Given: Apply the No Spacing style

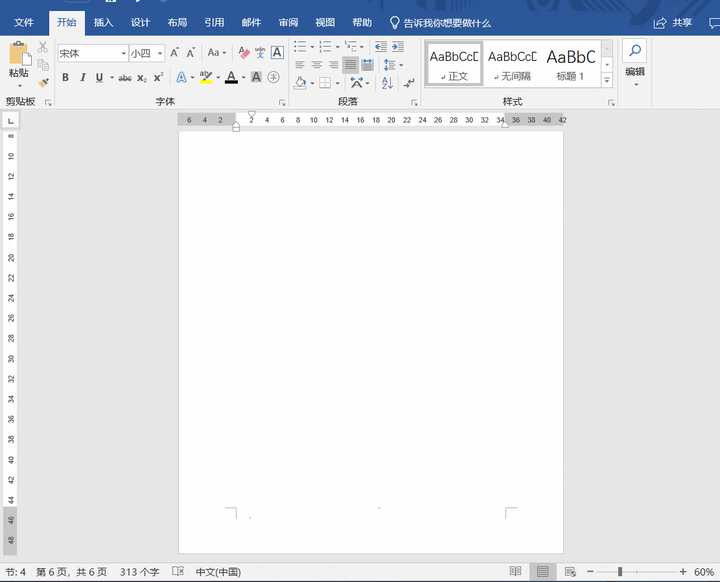Looking at the screenshot, I should (x=512, y=64).
